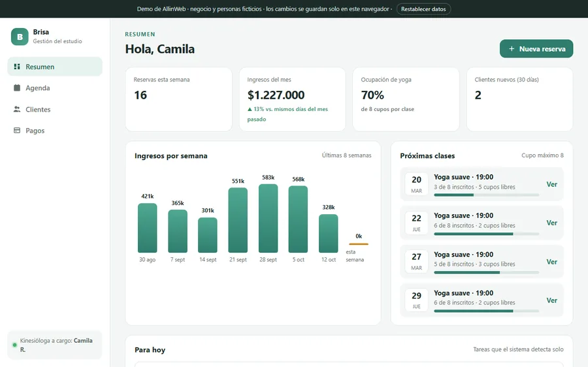
Task: Click the Pagos card icon
Action: pos(17,131)
